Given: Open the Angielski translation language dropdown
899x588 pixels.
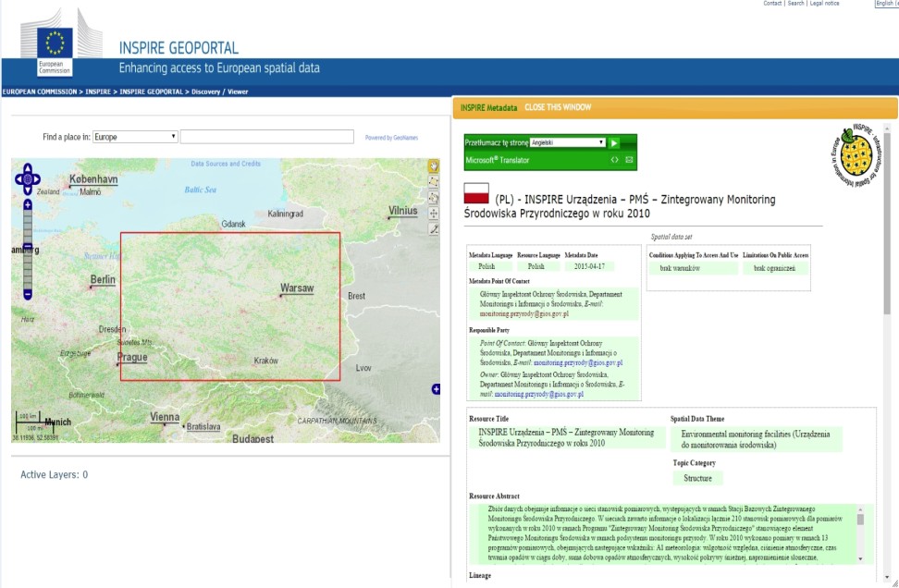Looking at the screenshot, I should click(568, 142).
